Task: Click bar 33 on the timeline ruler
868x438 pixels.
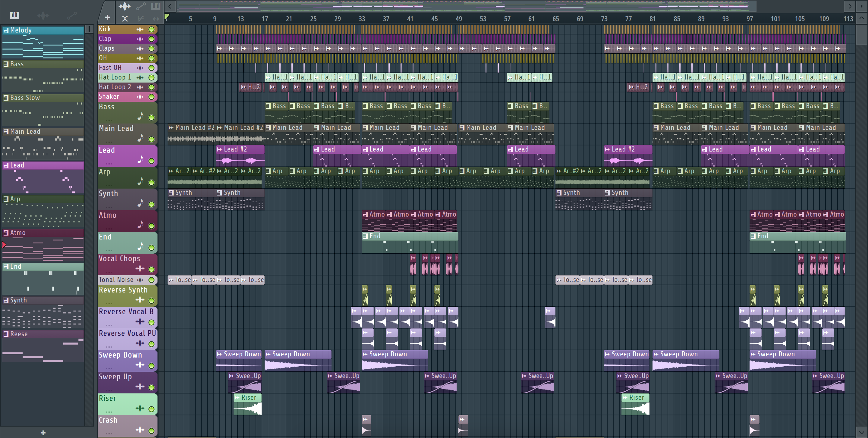Action: click(362, 19)
